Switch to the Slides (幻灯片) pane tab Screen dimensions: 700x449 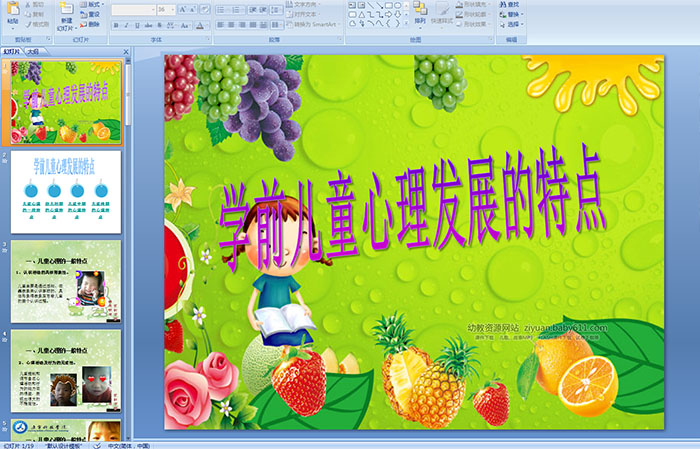pos(11,52)
